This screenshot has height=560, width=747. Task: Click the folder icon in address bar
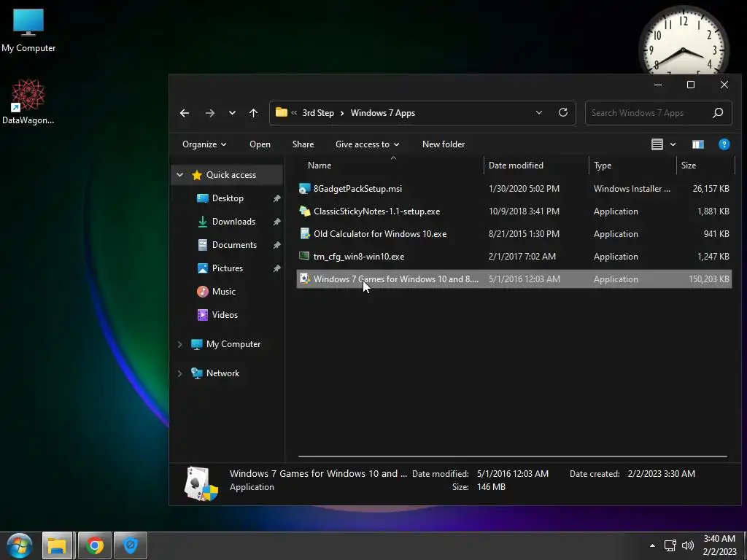(282, 112)
